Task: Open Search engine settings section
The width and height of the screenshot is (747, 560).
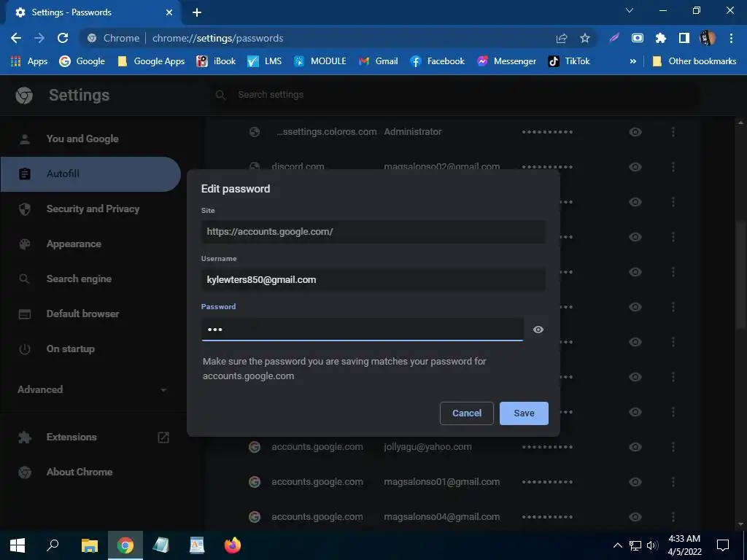Action: 90,279
